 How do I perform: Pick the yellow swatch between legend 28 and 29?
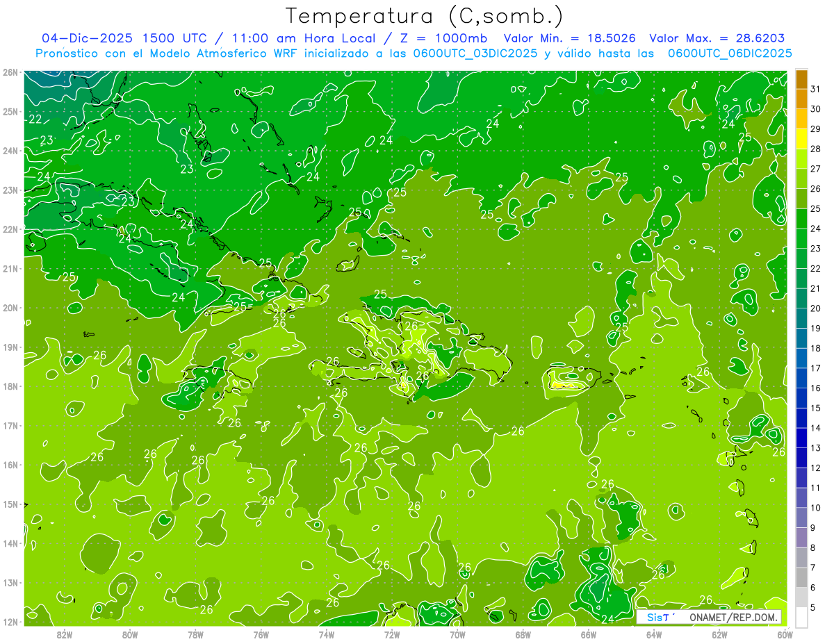[802, 139]
